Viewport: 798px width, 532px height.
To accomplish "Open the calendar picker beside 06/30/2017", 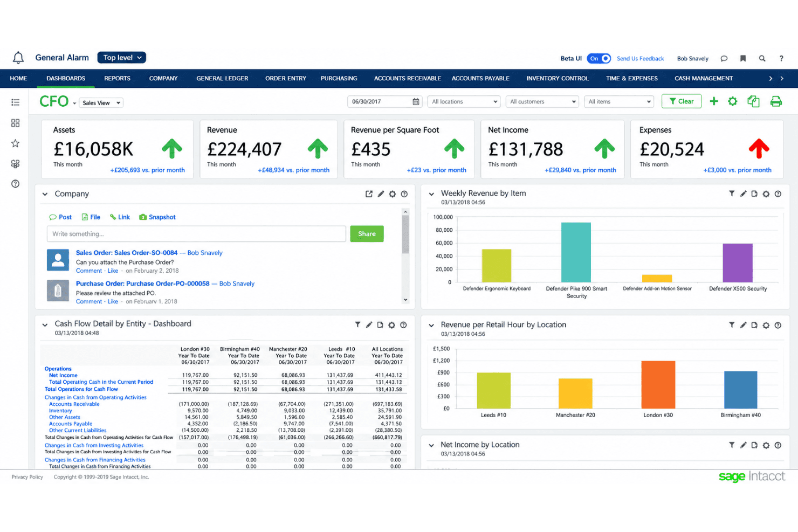I will (416, 102).
